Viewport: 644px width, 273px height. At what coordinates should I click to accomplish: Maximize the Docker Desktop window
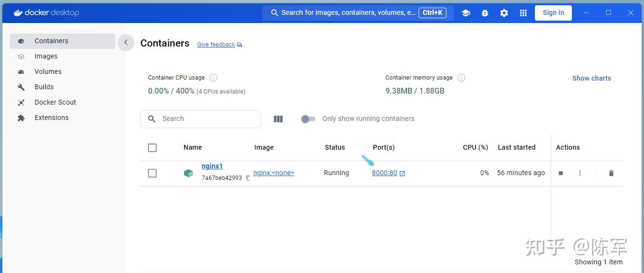tap(608, 13)
